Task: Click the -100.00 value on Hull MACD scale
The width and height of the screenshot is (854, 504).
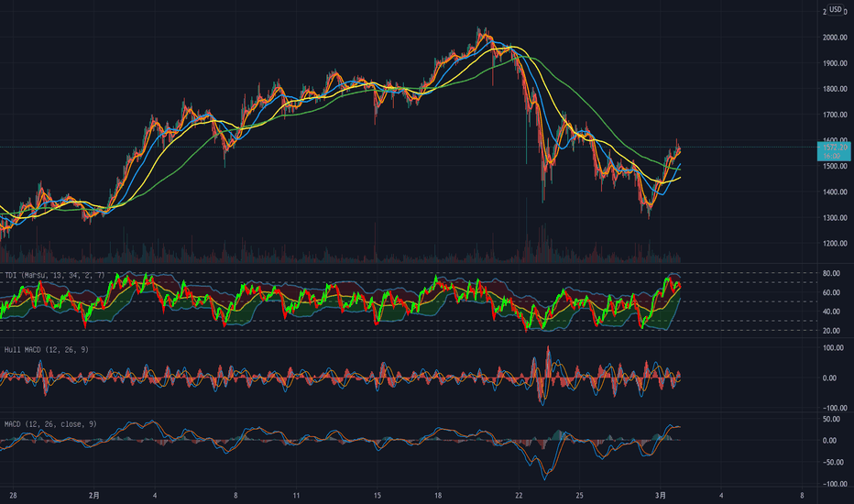Action: 833,408
